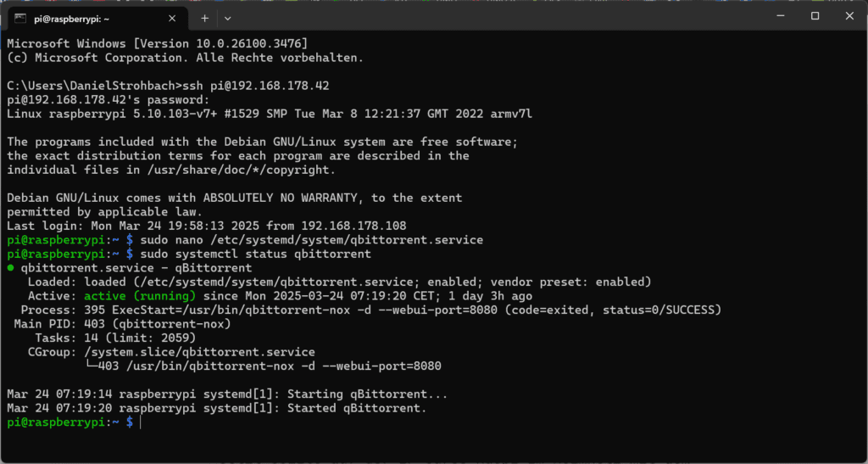This screenshot has width=868, height=464.
Task: Click the 'Starting qBittorrent...' log line
Action: 227,394
